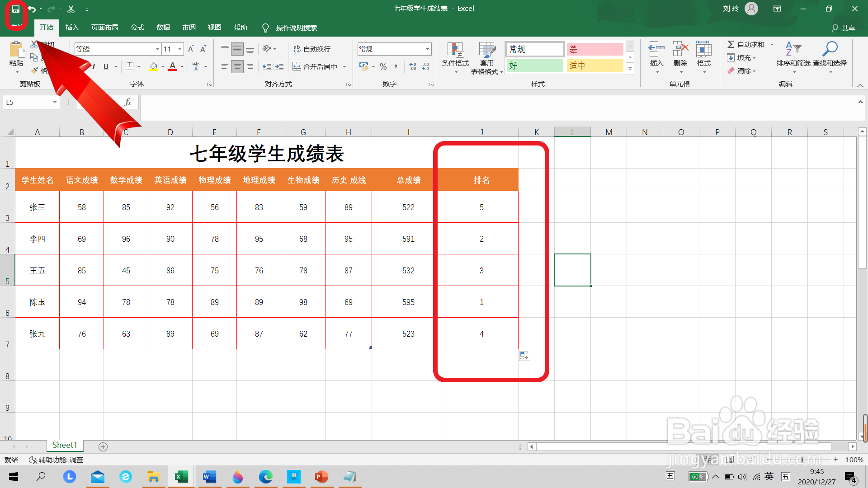Viewport: 868px width, 488px height.
Task: Click the Increase Decimal icon
Action: (x=413, y=66)
